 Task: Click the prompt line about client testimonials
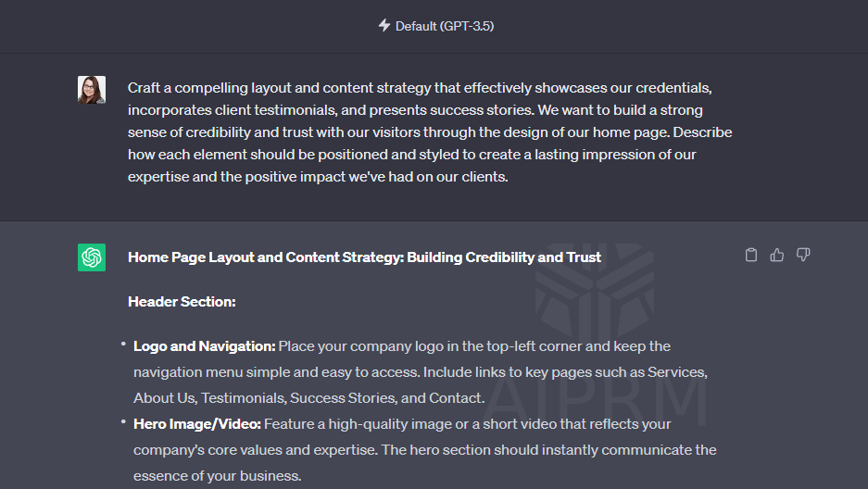pyautogui.click(x=415, y=110)
